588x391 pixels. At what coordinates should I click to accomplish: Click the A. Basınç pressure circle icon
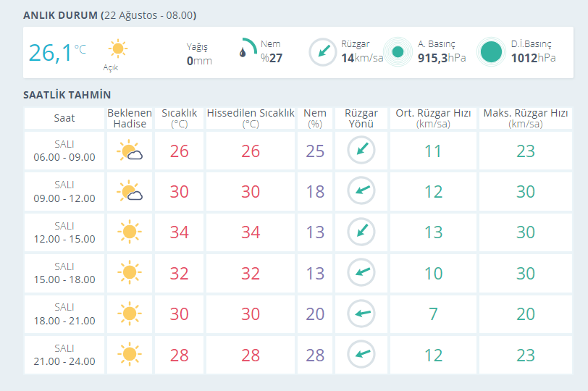pos(398,51)
